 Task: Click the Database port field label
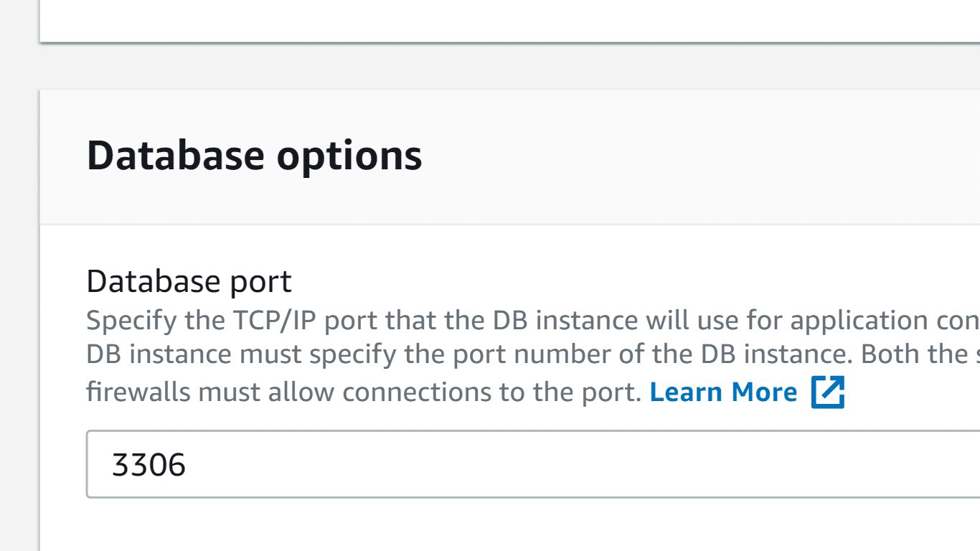point(189,281)
